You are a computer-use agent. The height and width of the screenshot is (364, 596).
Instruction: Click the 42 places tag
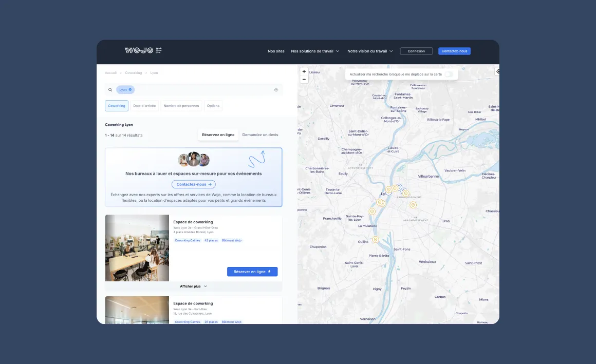click(x=211, y=240)
